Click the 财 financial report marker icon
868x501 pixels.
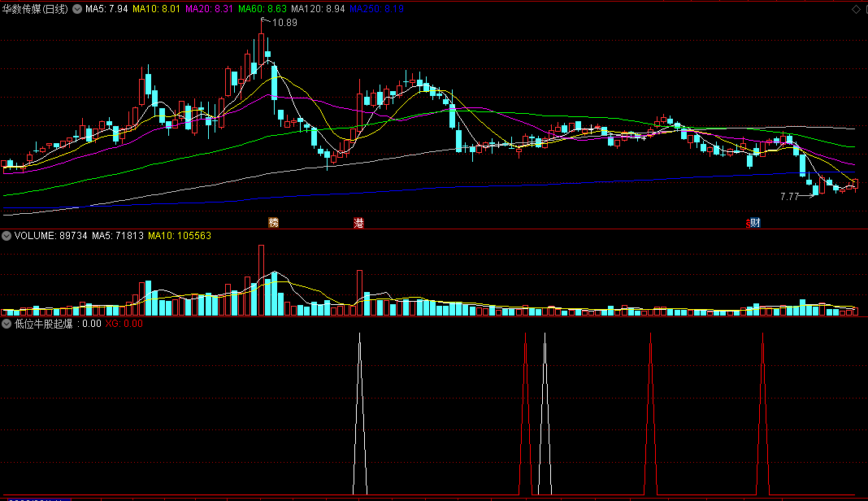753,223
